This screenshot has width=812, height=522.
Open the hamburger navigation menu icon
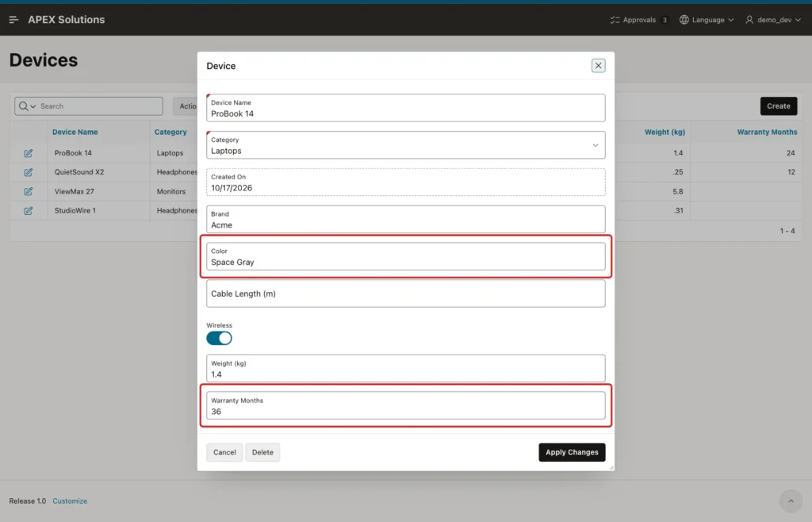14,20
